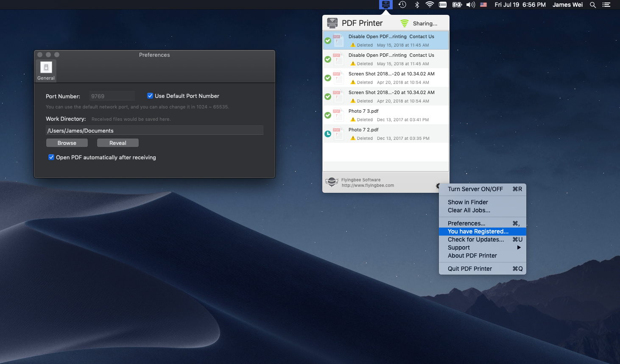Select the Photo 7 3.pdf job row
This screenshot has width=620, height=364.
click(386, 115)
